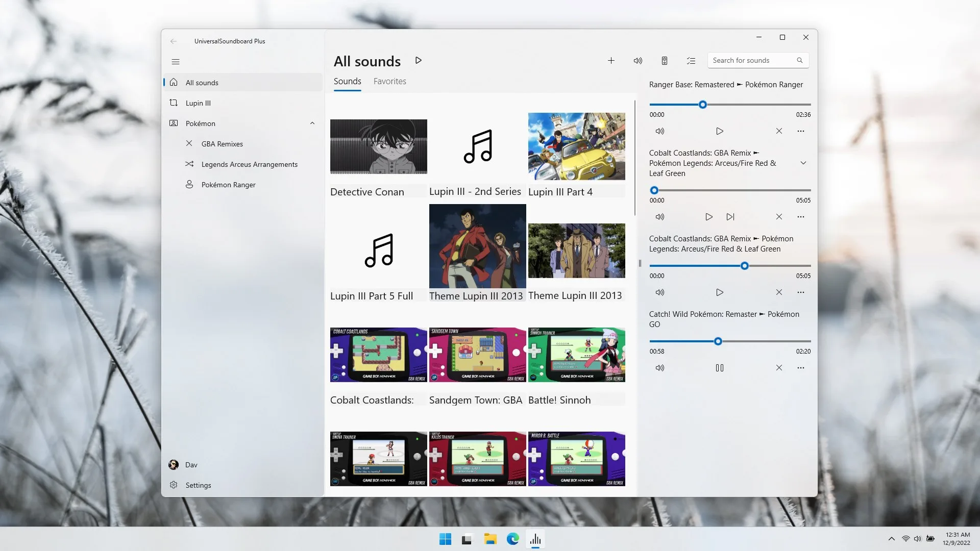Remove Catch! Wild Pokémon from playing list
This screenshot has height=551, width=980.
tap(779, 368)
